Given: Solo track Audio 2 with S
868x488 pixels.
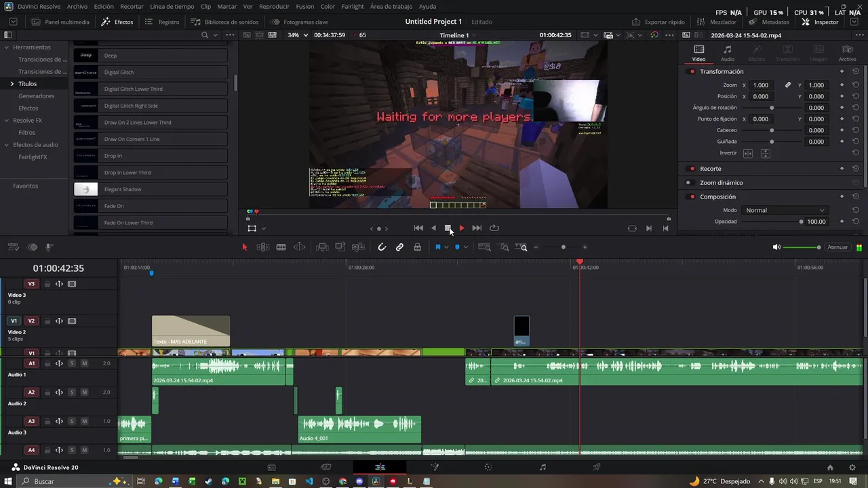Looking at the screenshot, I should [x=72, y=392].
